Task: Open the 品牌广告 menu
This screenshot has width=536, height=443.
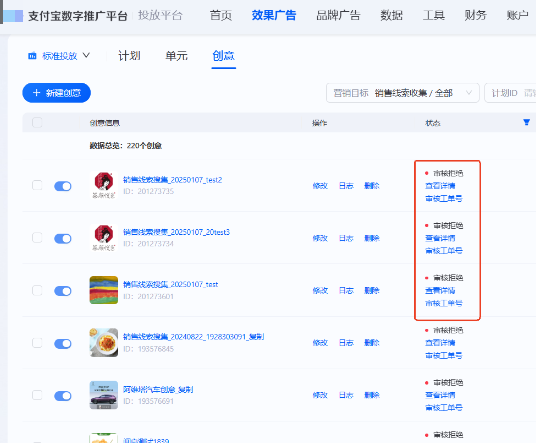Action: pyautogui.click(x=338, y=15)
